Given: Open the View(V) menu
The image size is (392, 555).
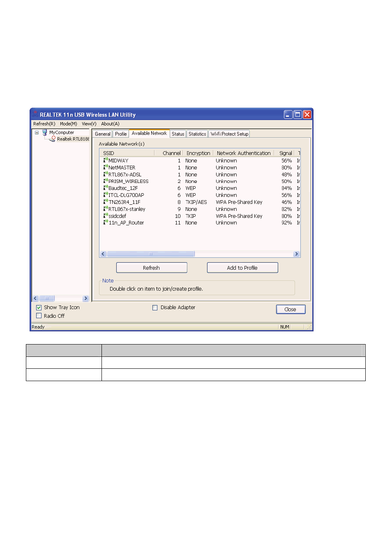Looking at the screenshot, I should pos(89,124).
